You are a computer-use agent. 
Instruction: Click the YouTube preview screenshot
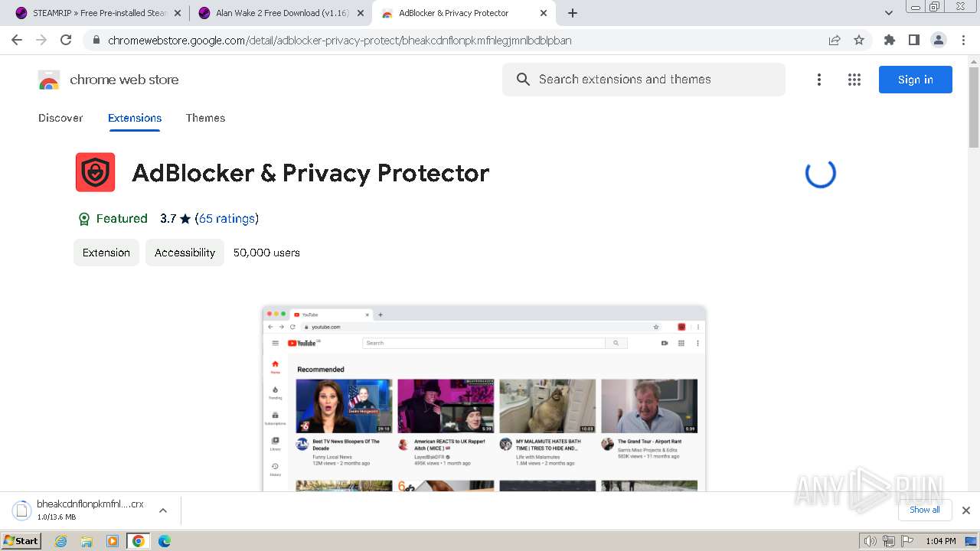[x=484, y=398]
